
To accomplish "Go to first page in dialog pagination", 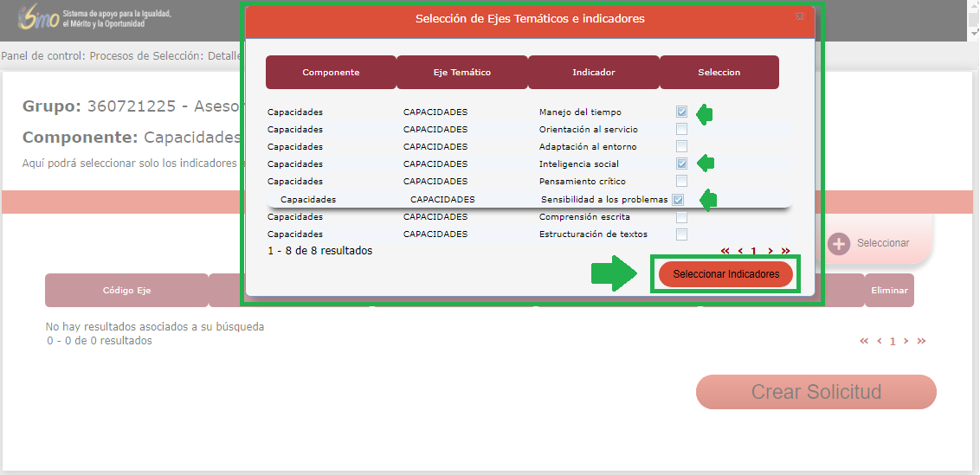I will click(x=725, y=251).
